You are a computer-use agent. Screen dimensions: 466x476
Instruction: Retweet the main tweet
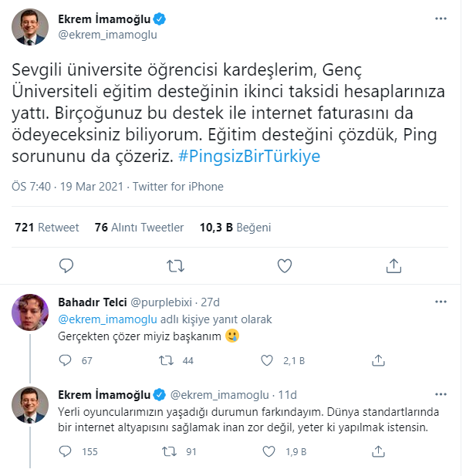tap(175, 266)
